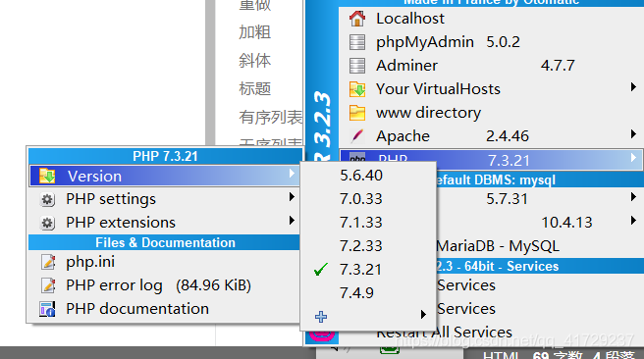Click the php.ini edit file icon
Screen dimensions: 644x359
(48, 262)
